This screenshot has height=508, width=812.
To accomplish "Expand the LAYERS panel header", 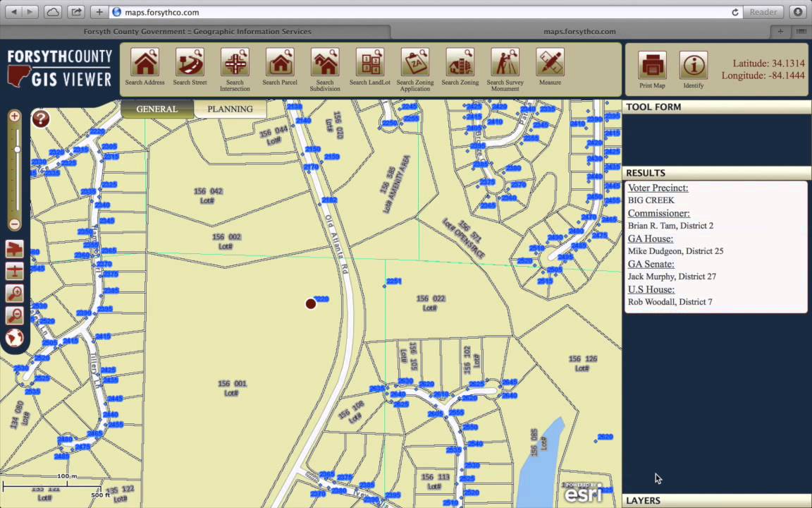I will [717, 500].
